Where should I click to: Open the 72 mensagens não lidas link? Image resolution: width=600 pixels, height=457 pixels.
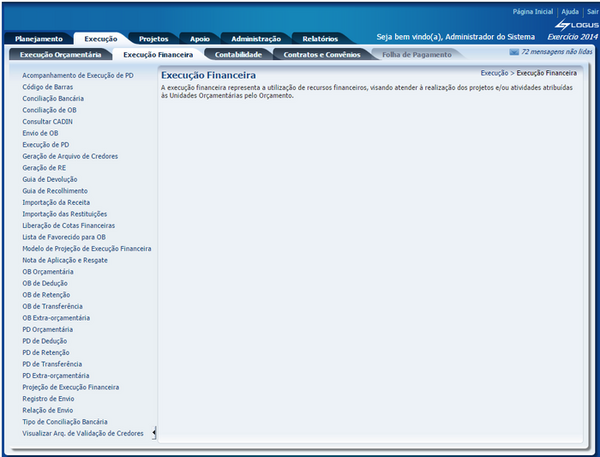pos(558,50)
